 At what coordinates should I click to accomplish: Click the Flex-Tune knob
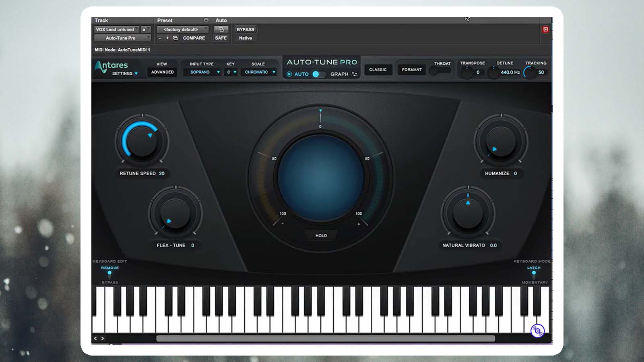(x=175, y=213)
